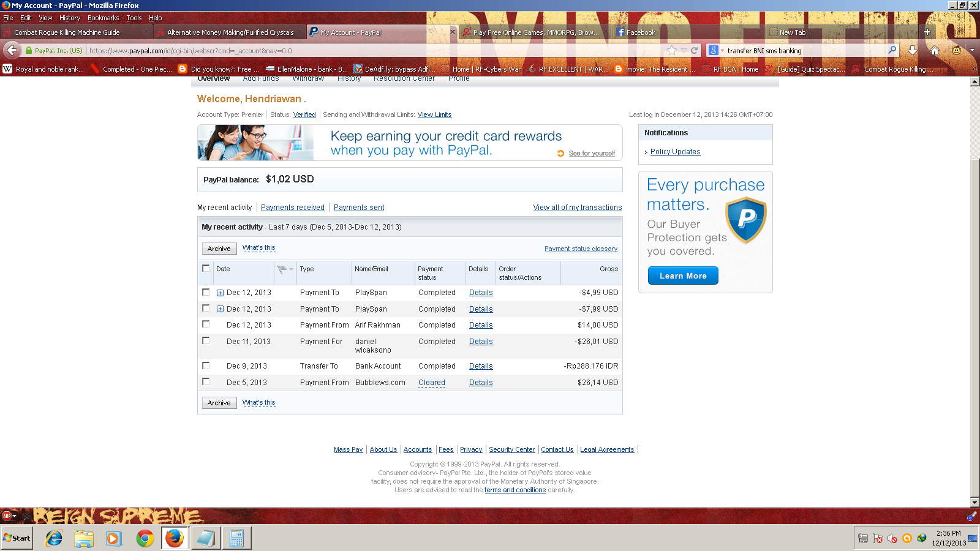Viewport: 980px width, 551px height.
Task: Click the search magnifier icon
Action: point(892,50)
